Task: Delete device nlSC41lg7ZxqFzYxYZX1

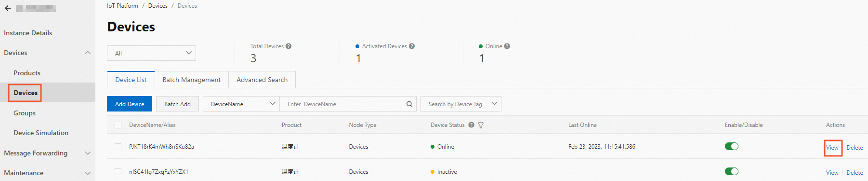Action: pos(855,173)
